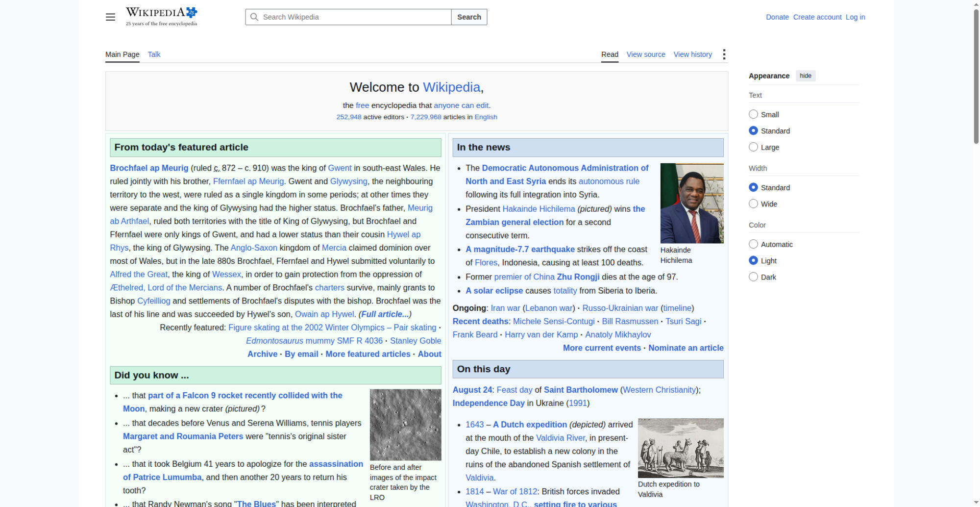The height and width of the screenshot is (507, 980).
Task: Open the three-dot page tools menu
Action: 724,54
